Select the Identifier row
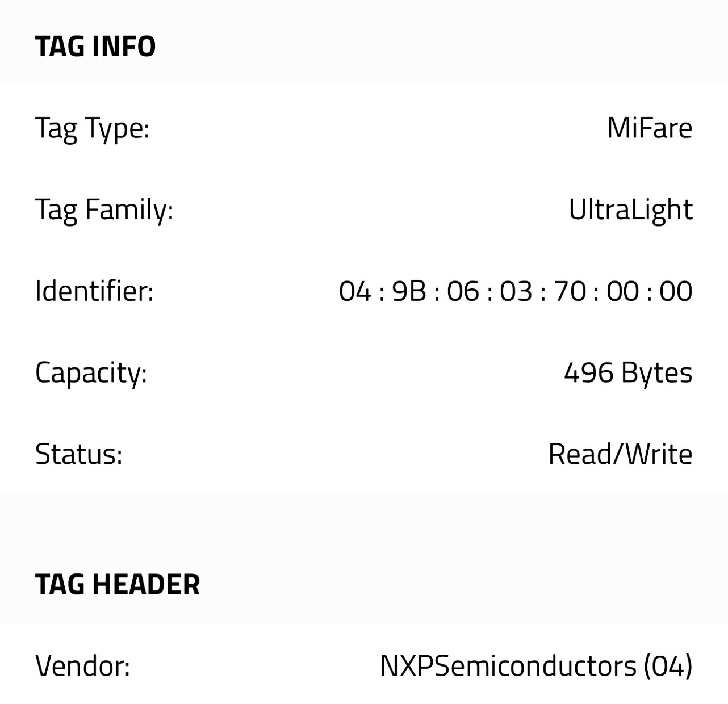 click(363, 291)
